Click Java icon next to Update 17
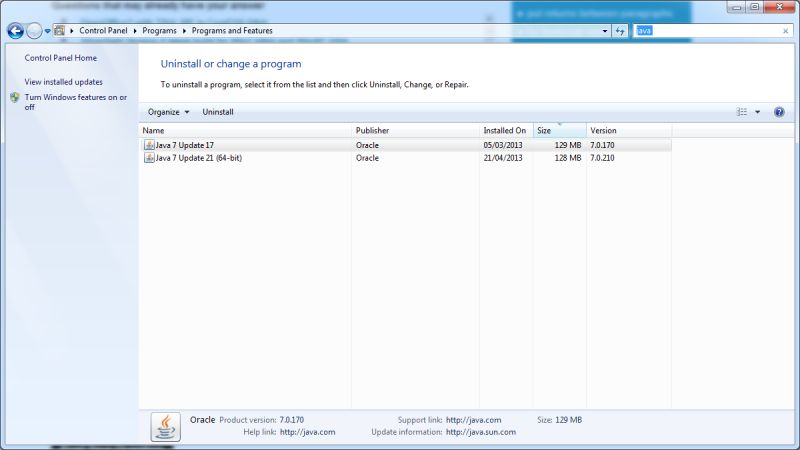Image resolution: width=800 pixels, height=450 pixels. pos(149,145)
